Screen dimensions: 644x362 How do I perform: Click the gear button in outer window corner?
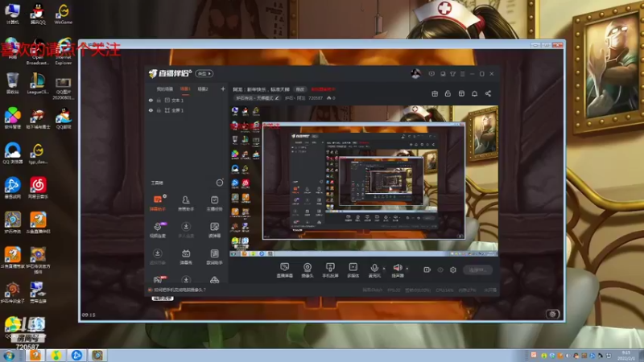pyautogui.click(x=553, y=314)
